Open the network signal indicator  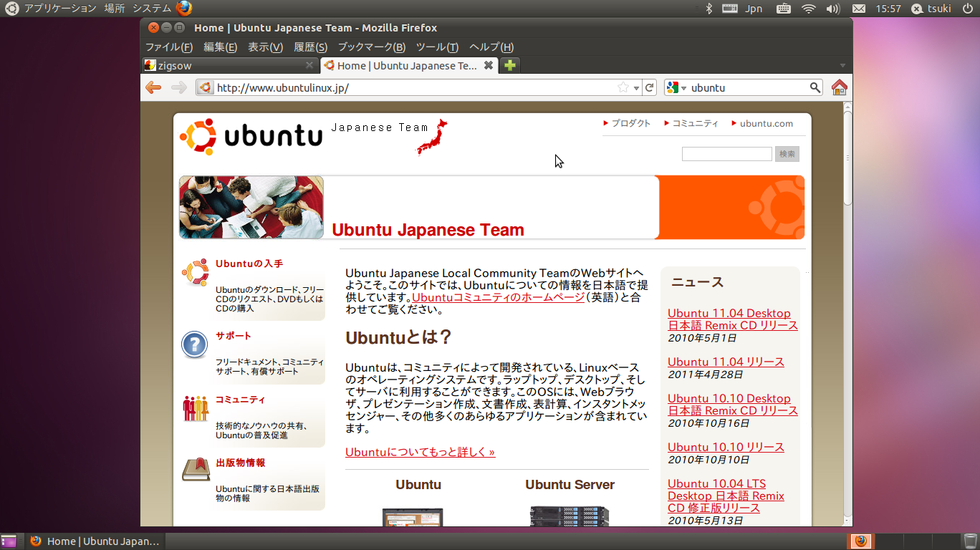[x=809, y=9]
